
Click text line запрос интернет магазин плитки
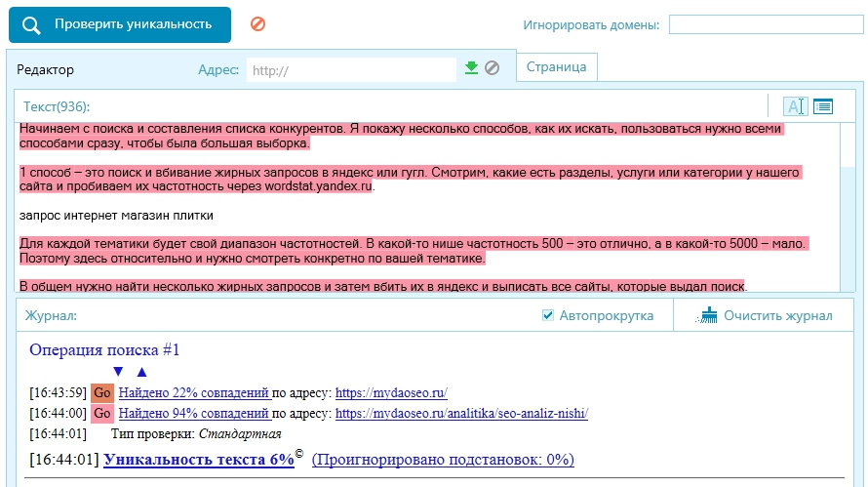[116, 216]
